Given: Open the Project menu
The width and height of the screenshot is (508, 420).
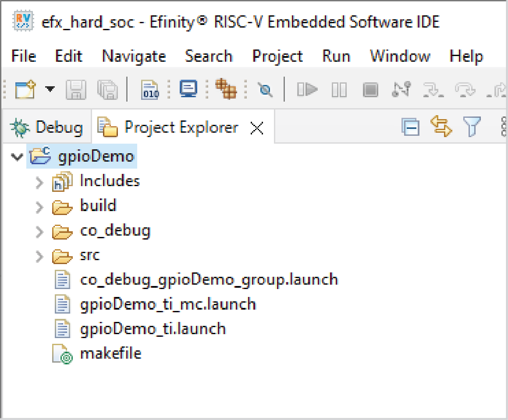Looking at the screenshot, I should pyautogui.click(x=277, y=56).
